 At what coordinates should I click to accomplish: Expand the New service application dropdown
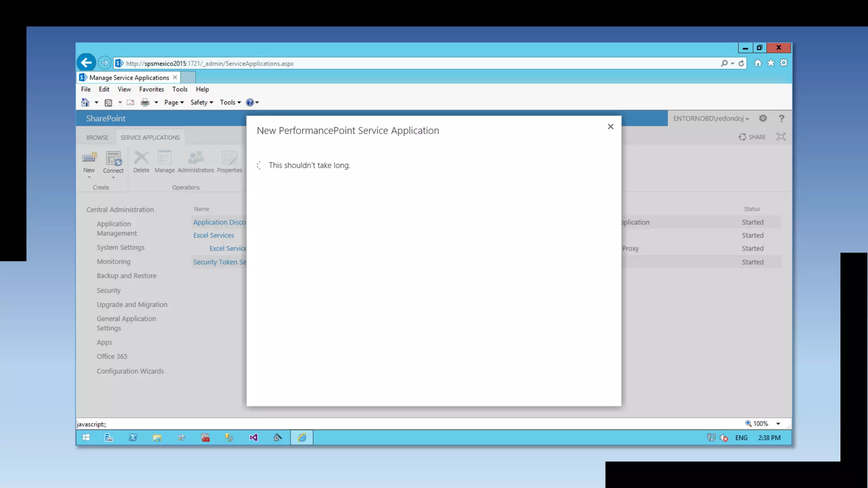pyautogui.click(x=89, y=177)
